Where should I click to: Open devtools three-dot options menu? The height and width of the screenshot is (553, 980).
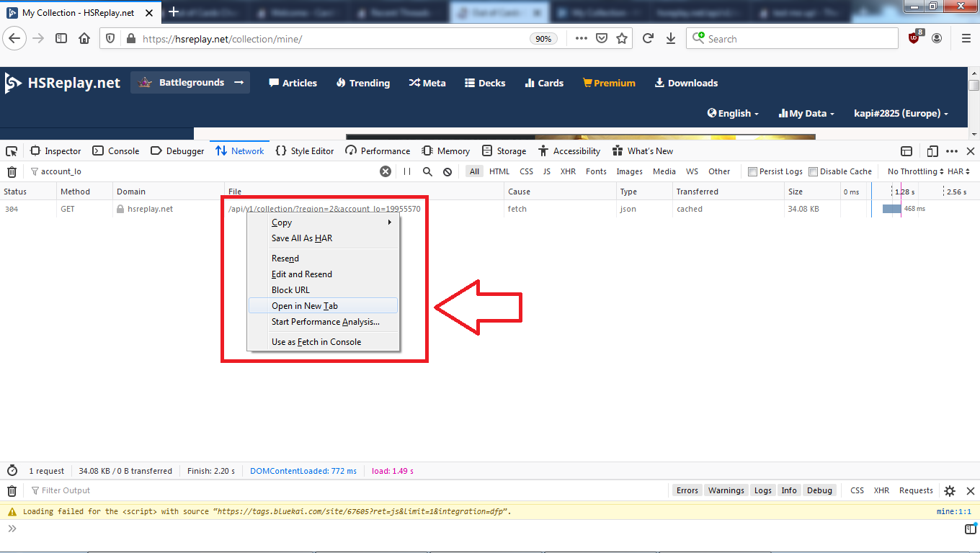tap(952, 151)
